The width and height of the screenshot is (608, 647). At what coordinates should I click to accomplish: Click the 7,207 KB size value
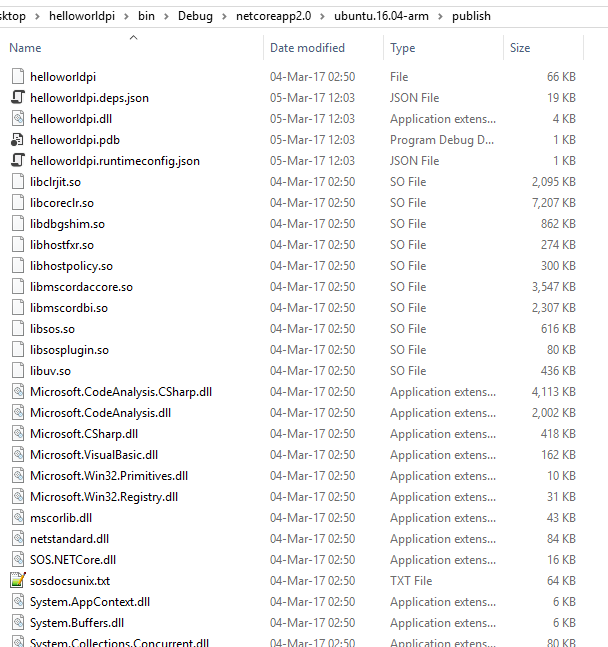[x=554, y=203]
